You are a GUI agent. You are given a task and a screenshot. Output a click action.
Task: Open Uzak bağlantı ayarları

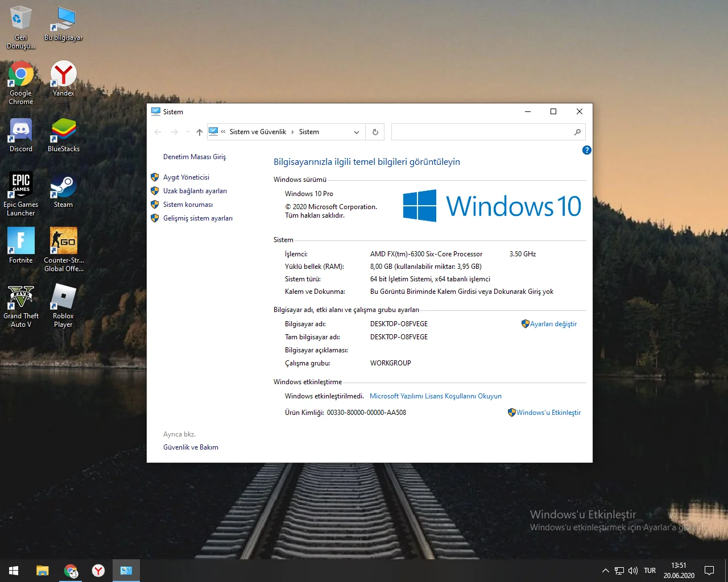click(x=195, y=191)
